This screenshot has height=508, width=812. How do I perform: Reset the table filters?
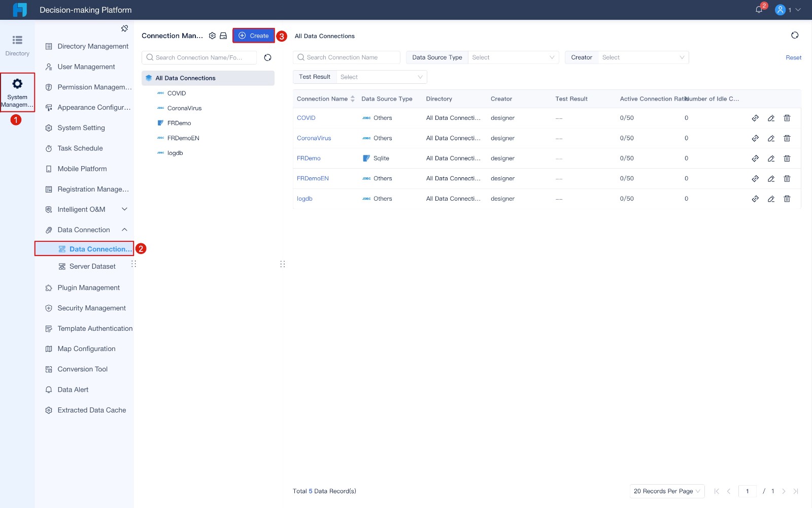click(x=794, y=57)
